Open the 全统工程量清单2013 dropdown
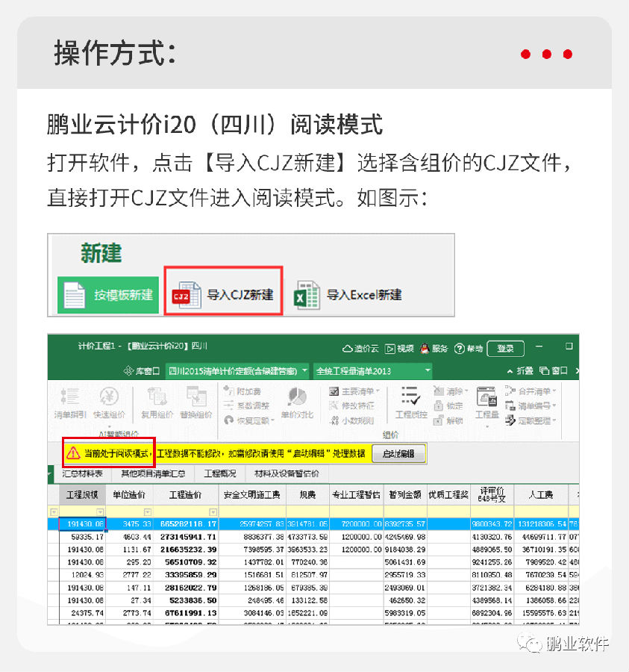 (372, 370)
